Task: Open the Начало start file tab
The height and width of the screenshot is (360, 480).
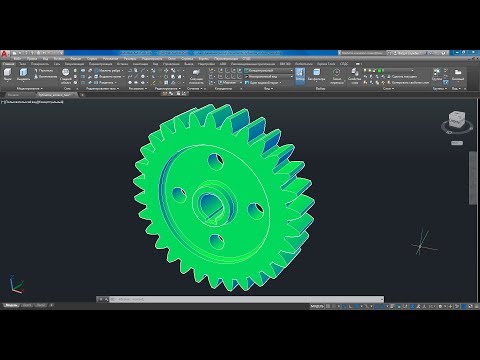Action: (x=14, y=95)
